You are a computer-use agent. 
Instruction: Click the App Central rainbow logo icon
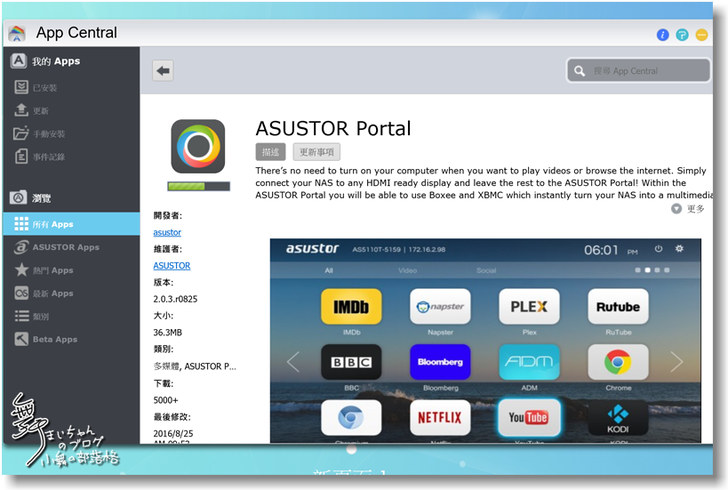(x=17, y=33)
